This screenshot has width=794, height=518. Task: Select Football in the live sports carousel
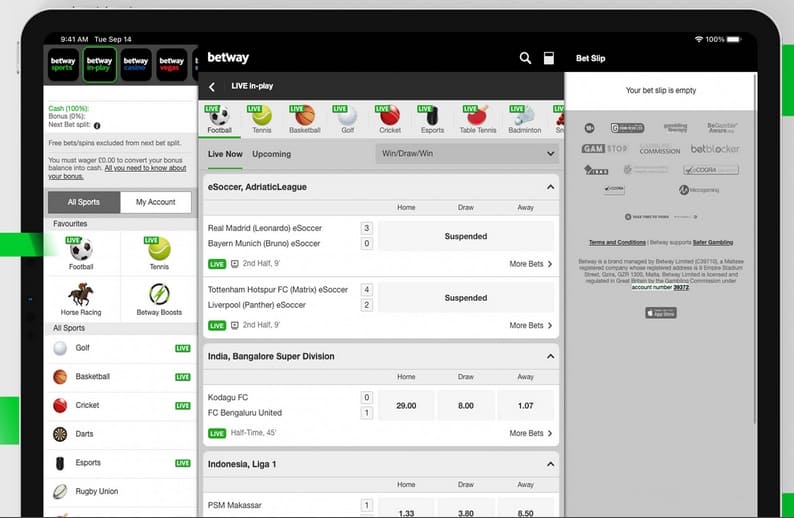[x=219, y=119]
